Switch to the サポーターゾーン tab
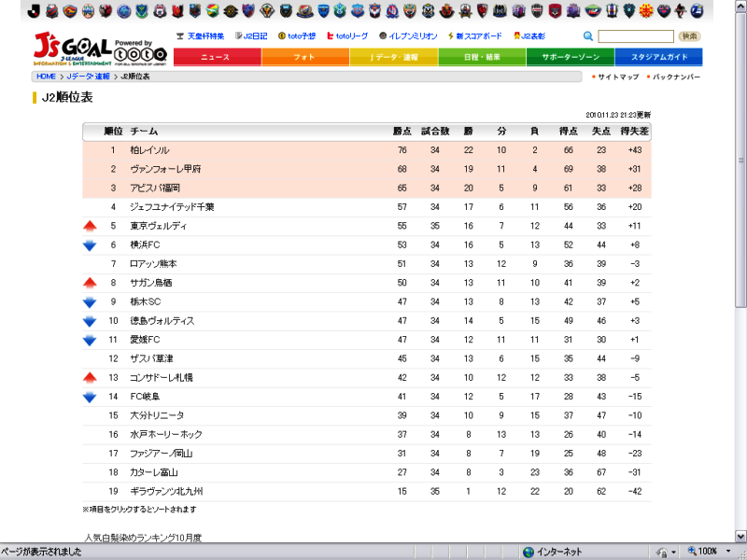Screen dimensions: 747x560 click(571, 57)
